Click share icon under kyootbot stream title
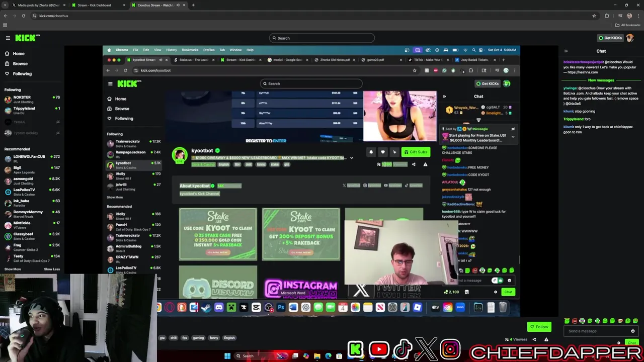Viewport: 644px width, 362px height. (x=414, y=164)
